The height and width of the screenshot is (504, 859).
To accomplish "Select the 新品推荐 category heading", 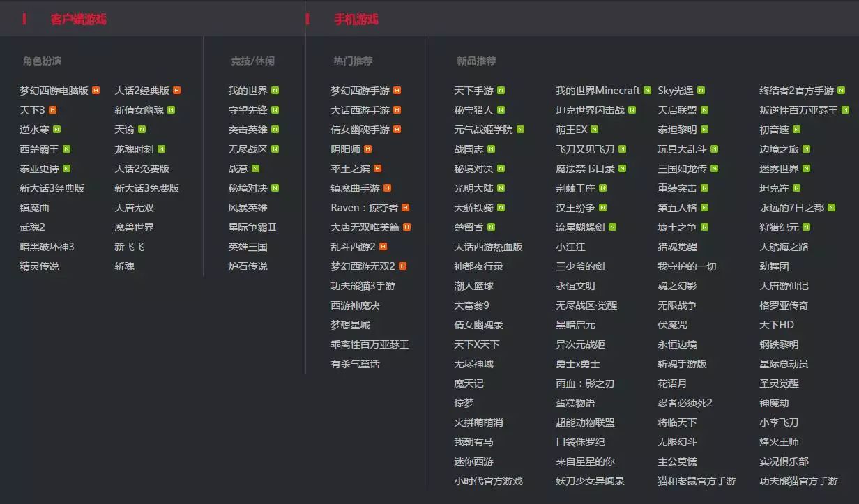I will pos(476,61).
